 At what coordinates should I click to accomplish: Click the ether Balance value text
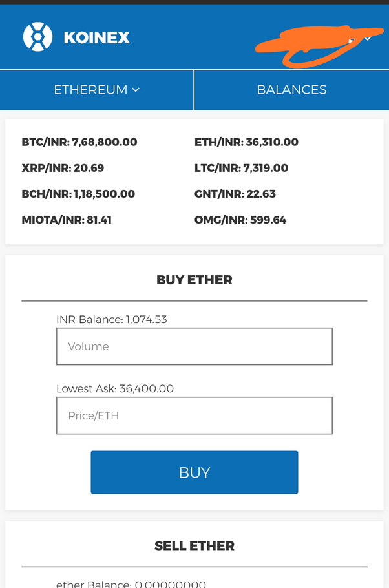click(x=131, y=583)
